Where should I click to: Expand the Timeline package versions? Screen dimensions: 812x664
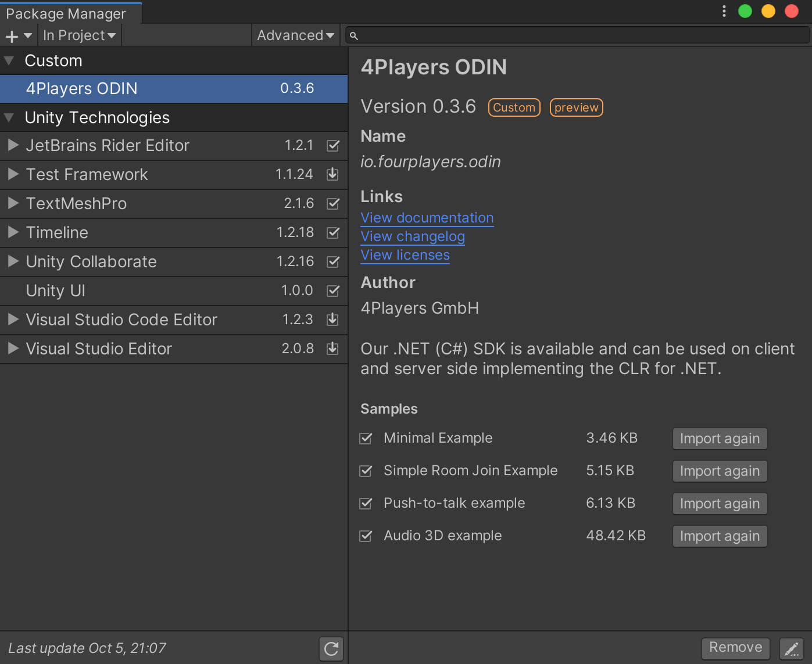point(13,232)
